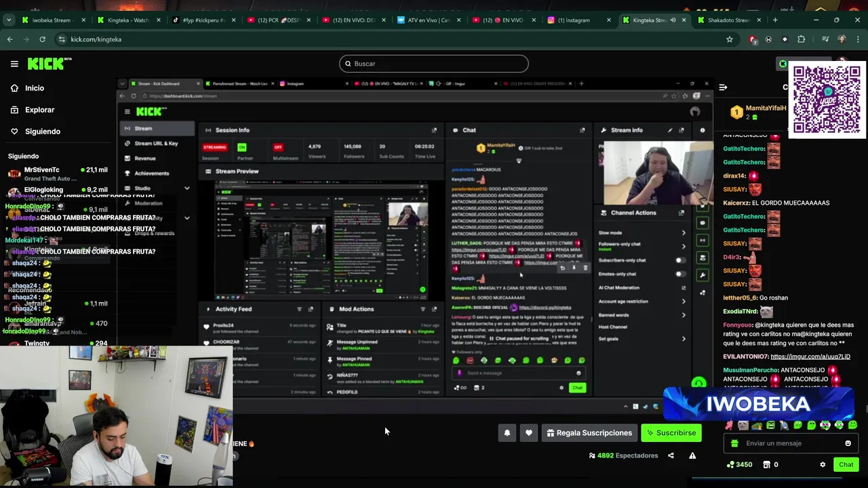The width and height of the screenshot is (868, 488).
Task: Click the browser reload icon
Action: [42, 39]
